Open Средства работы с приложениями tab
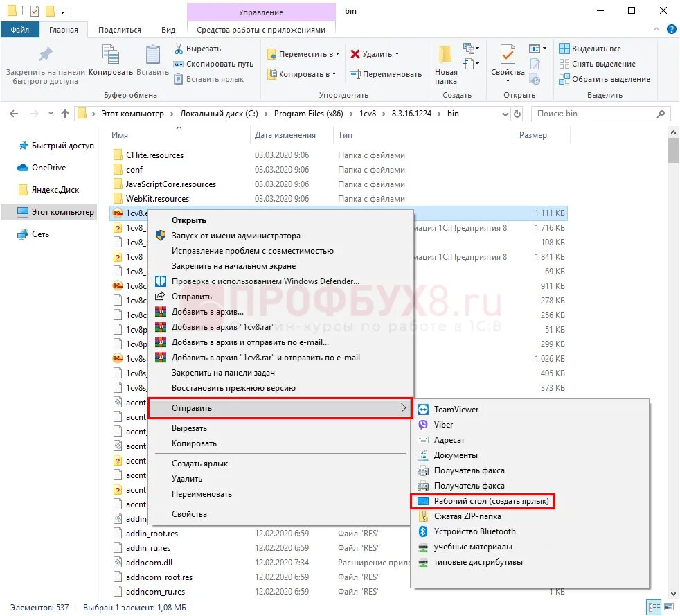This screenshot has width=680, height=616. tap(260, 30)
